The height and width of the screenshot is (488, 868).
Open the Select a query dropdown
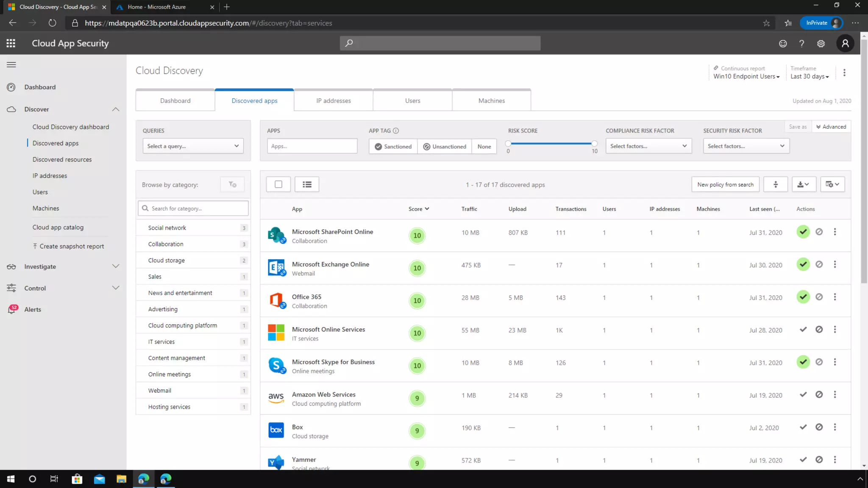[193, 146]
